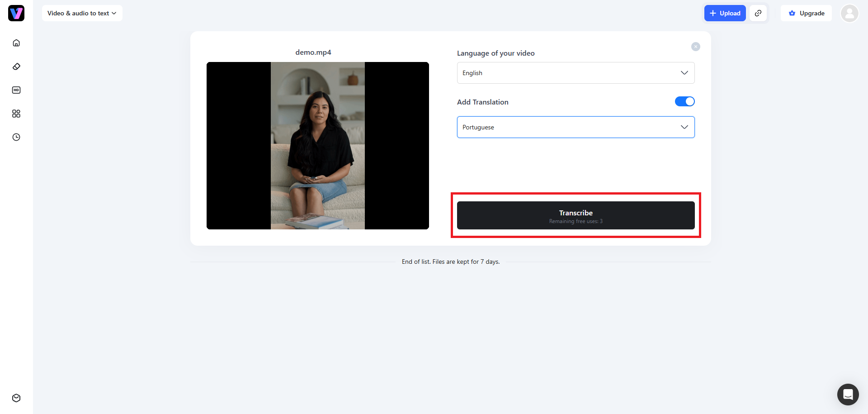
Task: Click the demo.mp4 file name
Action: coord(313,52)
